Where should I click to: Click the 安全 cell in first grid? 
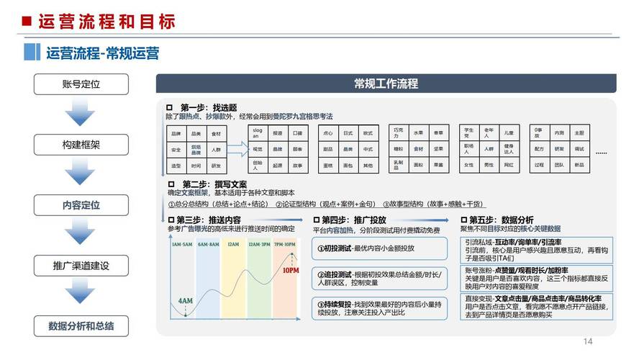[176, 150]
